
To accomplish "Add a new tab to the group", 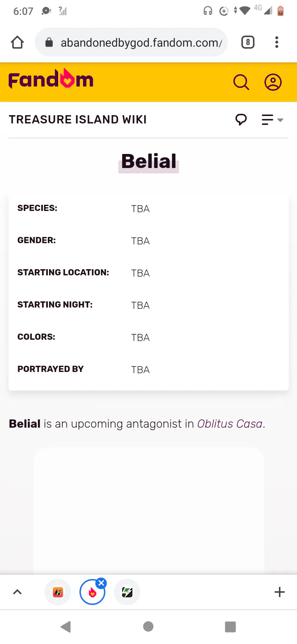I will click(x=279, y=592).
